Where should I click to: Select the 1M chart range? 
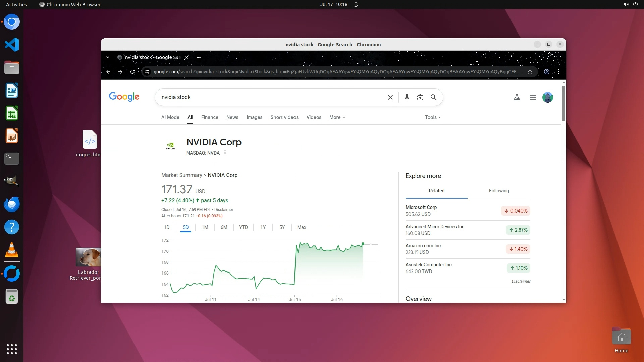(x=205, y=227)
